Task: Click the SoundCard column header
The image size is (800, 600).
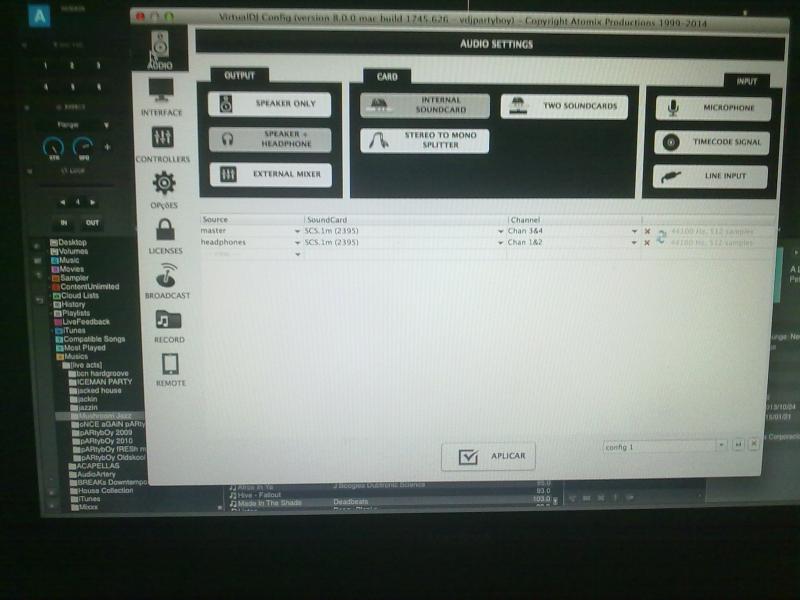Action: pos(327,220)
